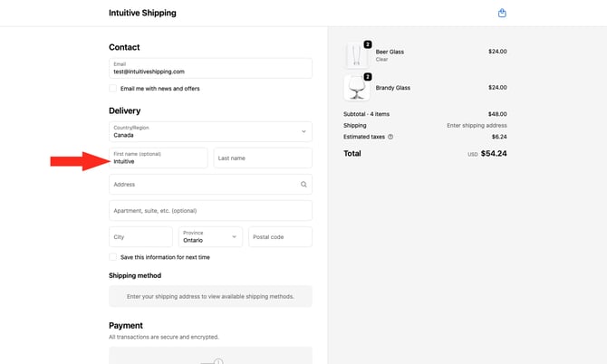Click the shipping methods placeholder message
Image resolution: width=607 pixels, height=364 pixels.
pos(210,296)
